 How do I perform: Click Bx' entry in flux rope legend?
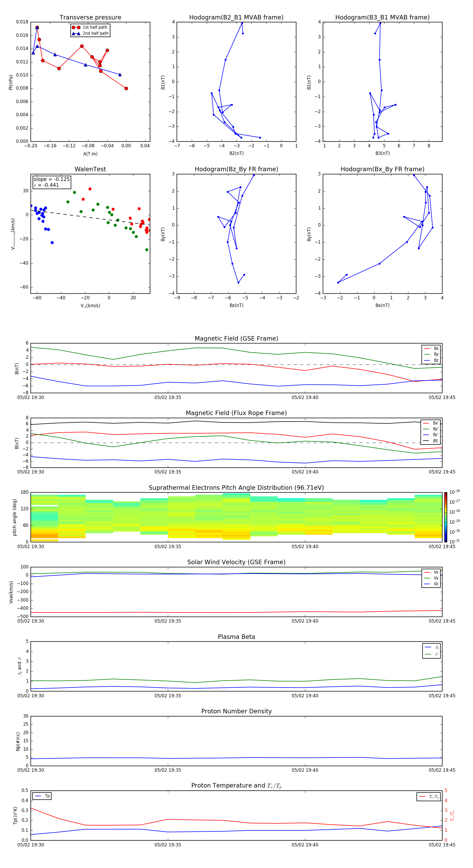[431, 423]
